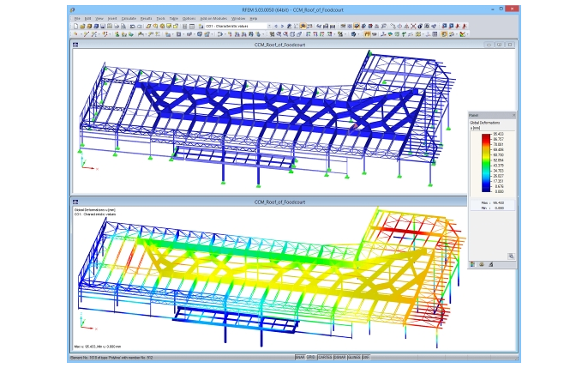Toggle the CARTES status bar button
Viewport: 588px width, 368px height.
click(x=325, y=358)
